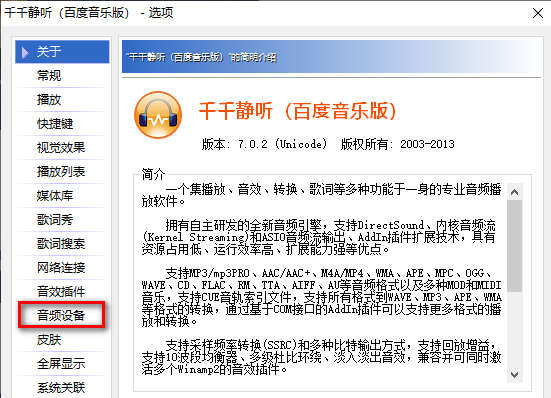Close the 选项 dialog window
This screenshot has height=398, width=551.
[x=538, y=13]
